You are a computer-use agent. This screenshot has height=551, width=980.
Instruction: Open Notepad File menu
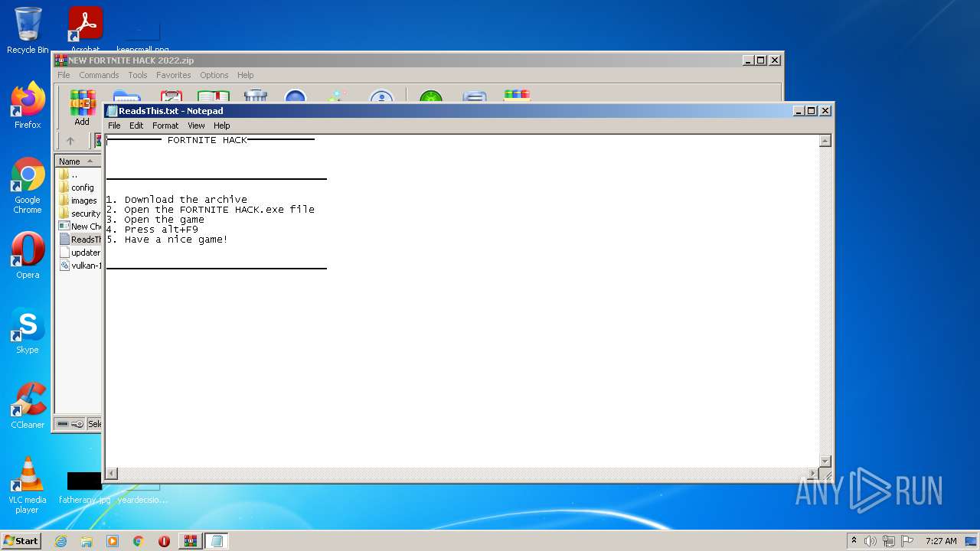tap(114, 126)
